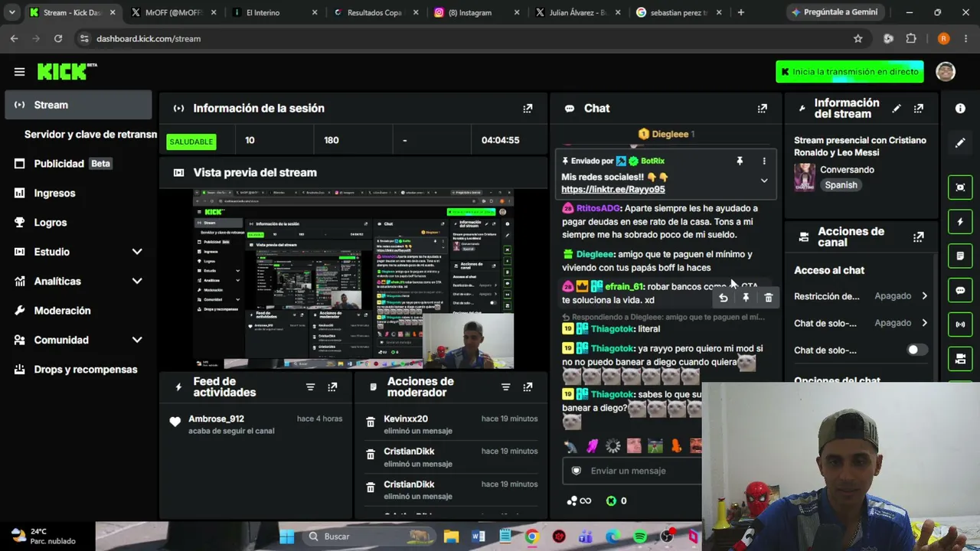The height and width of the screenshot is (551, 980).
Task: Go to Publicidad Beta section
Action: pos(78,164)
